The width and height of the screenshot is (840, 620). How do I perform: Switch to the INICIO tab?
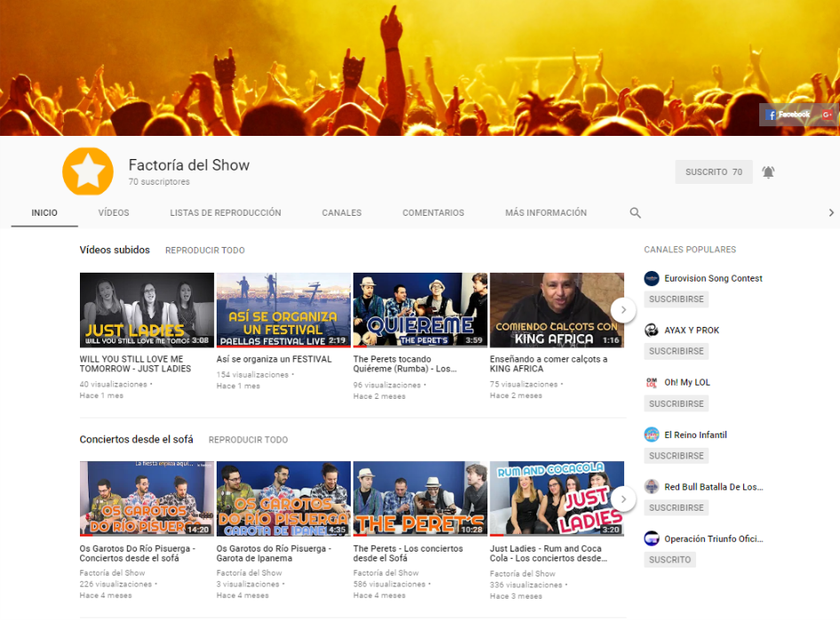click(x=44, y=213)
